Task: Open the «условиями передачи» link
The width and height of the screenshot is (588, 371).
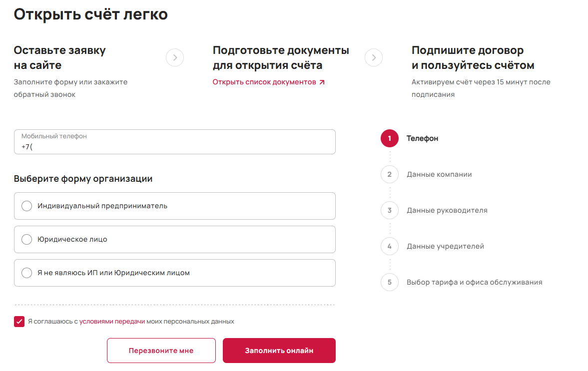Action: [112, 322]
